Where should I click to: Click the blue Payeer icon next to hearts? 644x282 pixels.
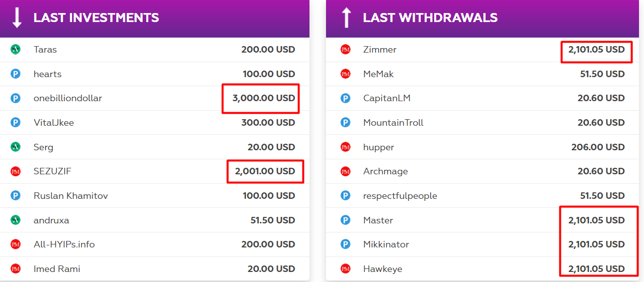(x=16, y=74)
